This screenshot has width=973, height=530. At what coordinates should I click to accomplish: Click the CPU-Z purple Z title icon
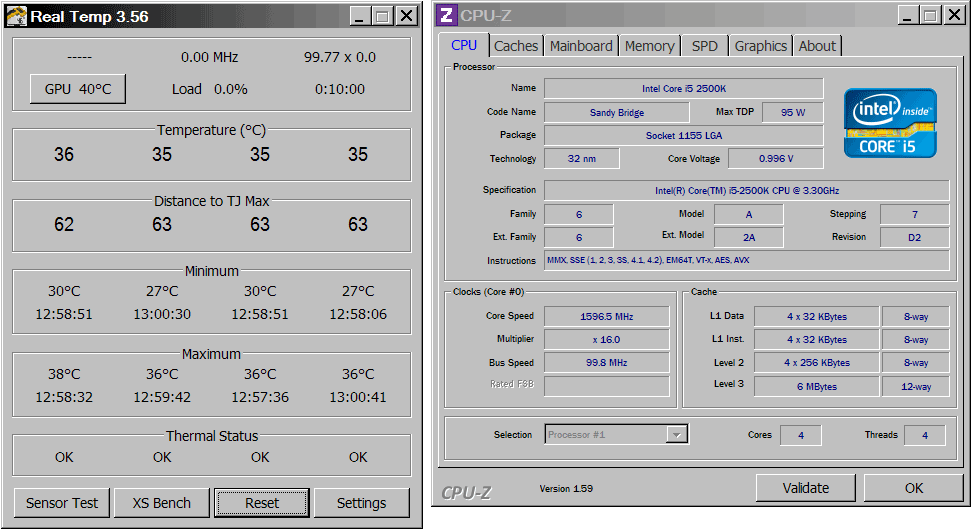pos(447,15)
